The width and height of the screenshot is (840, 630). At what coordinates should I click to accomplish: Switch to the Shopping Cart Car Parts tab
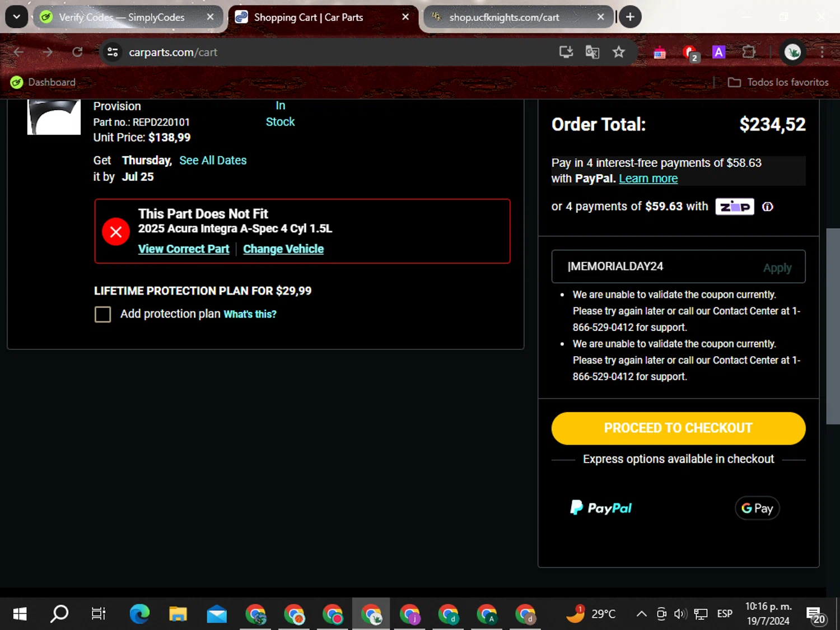pos(323,17)
